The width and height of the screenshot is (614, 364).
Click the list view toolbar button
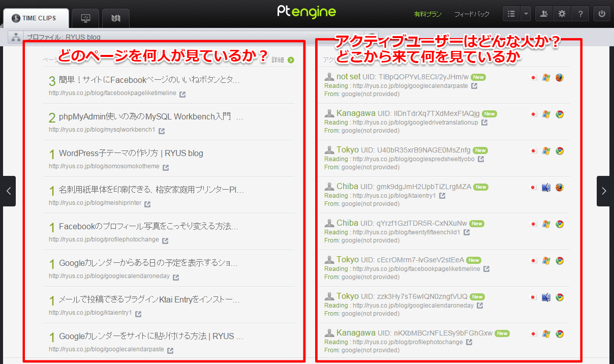[511, 14]
